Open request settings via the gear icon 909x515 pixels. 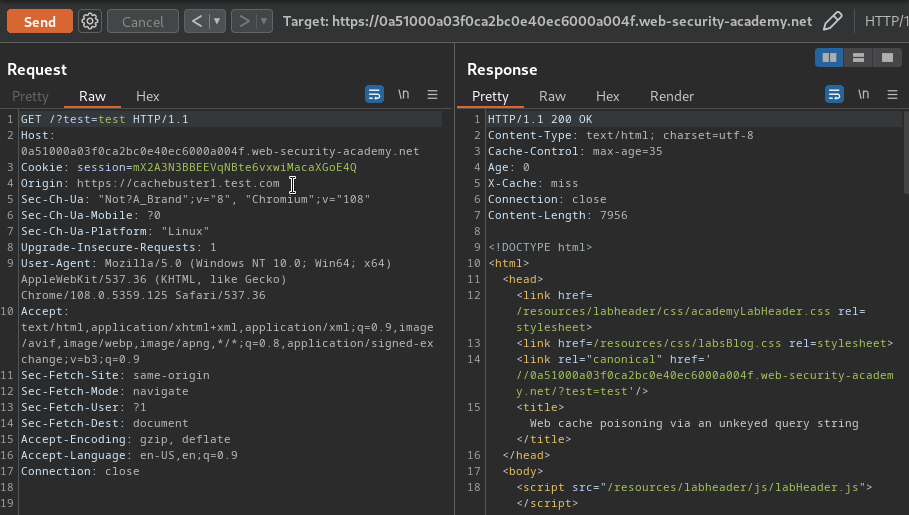[90, 21]
